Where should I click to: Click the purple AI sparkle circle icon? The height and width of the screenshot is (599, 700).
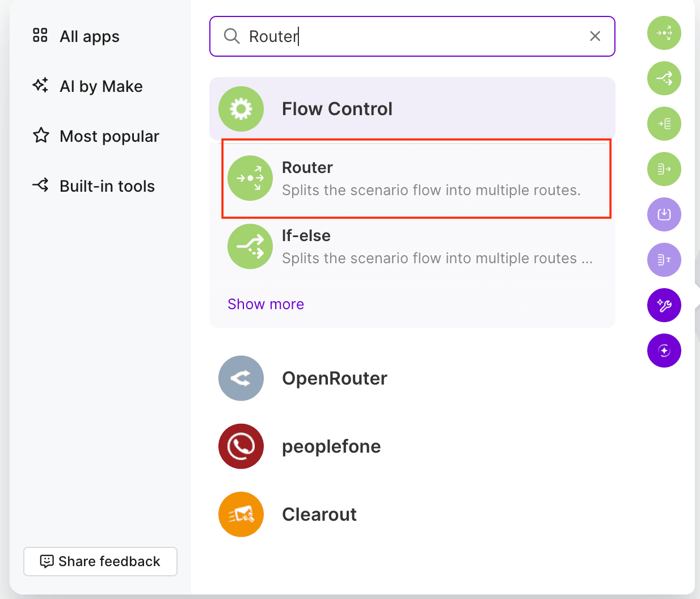coord(664,351)
